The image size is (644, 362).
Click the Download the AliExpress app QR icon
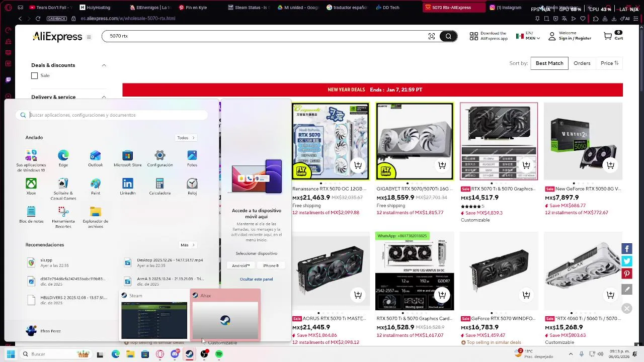click(474, 36)
